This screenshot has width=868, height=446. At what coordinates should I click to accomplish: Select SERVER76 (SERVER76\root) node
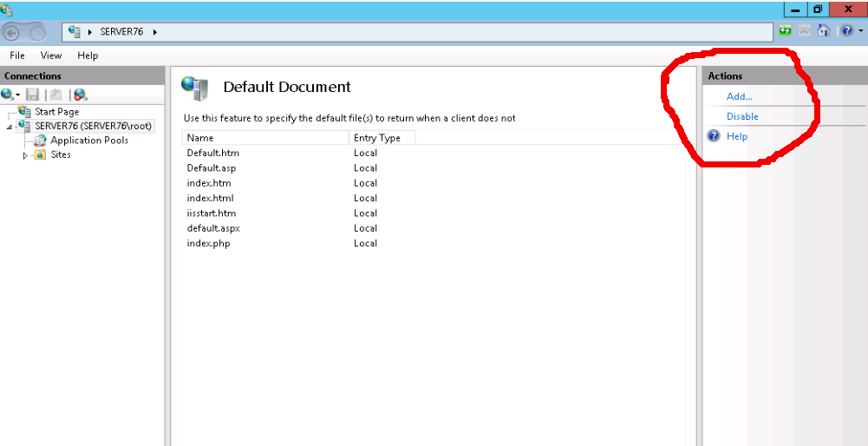point(93,126)
